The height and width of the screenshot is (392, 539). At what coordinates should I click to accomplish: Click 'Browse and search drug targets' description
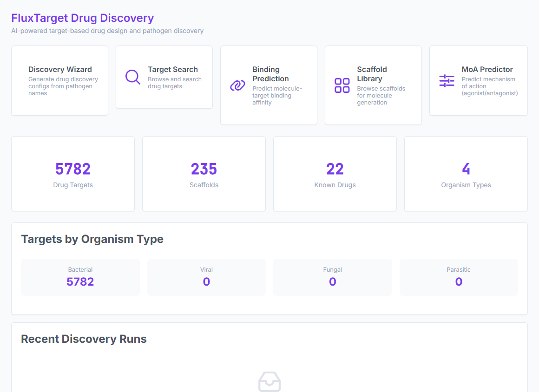point(175,83)
